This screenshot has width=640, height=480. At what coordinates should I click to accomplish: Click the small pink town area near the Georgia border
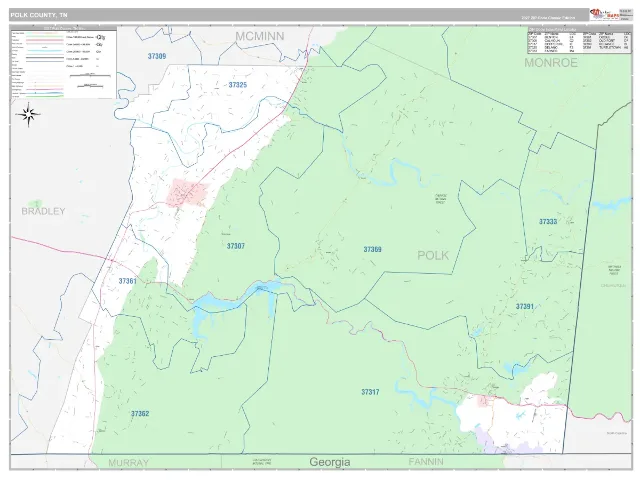(x=483, y=401)
